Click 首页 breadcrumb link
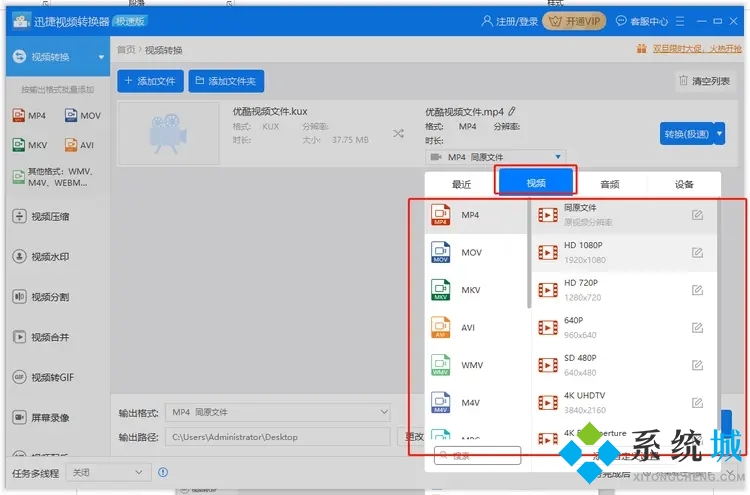The height and width of the screenshot is (495, 750). (x=126, y=50)
